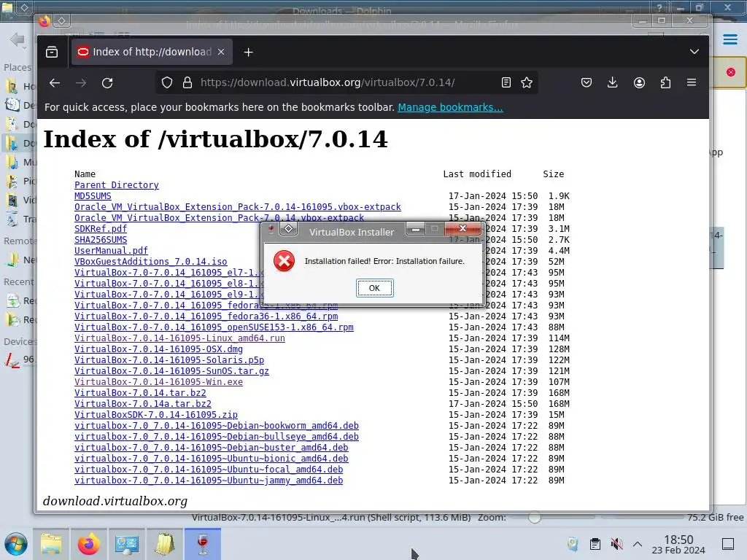The width and height of the screenshot is (747, 560).
Task: Open a new tab with the plus icon
Action: pyautogui.click(x=248, y=52)
